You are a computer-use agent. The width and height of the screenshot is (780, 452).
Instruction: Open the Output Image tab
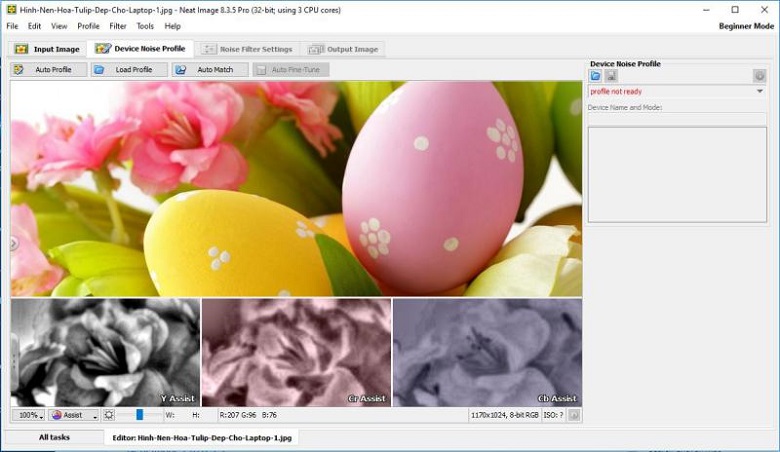(343, 49)
